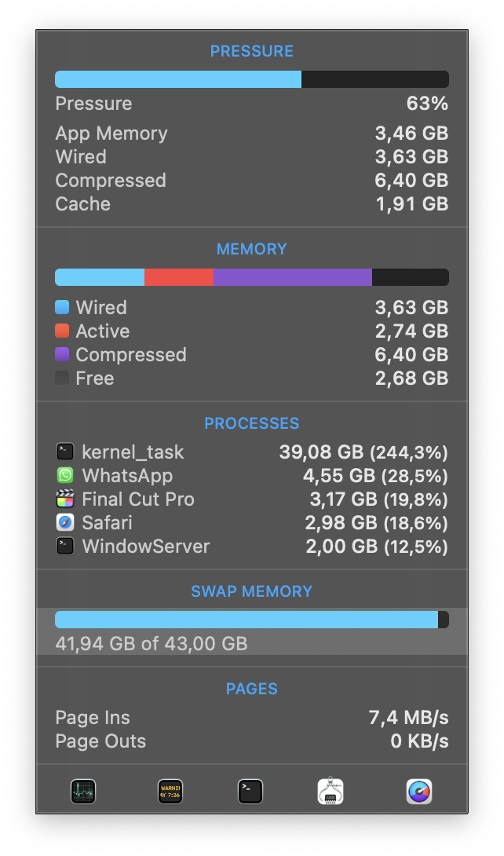Click the Final Cut Pro clapperboard icon
This screenshot has height=856, width=504.
(x=64, y=499)
